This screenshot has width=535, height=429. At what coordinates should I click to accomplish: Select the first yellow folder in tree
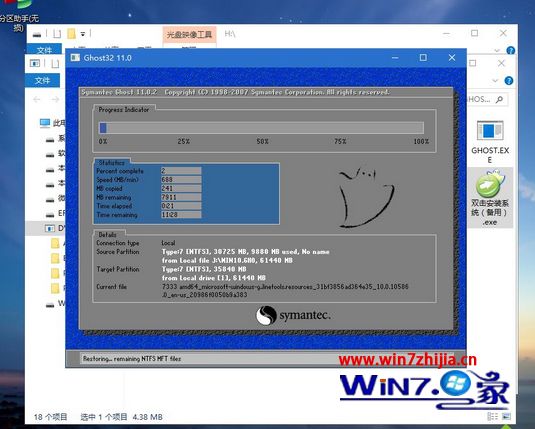(55, 243)
